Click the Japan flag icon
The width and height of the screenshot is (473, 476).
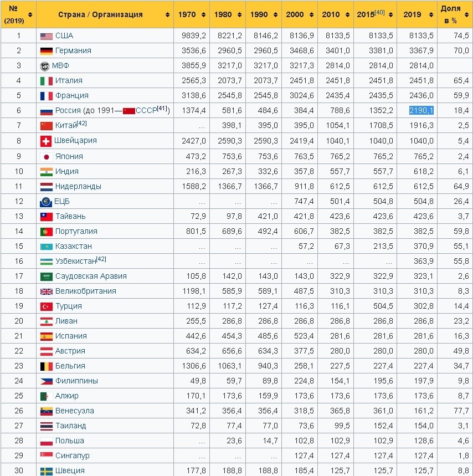(x=46, y=157)
